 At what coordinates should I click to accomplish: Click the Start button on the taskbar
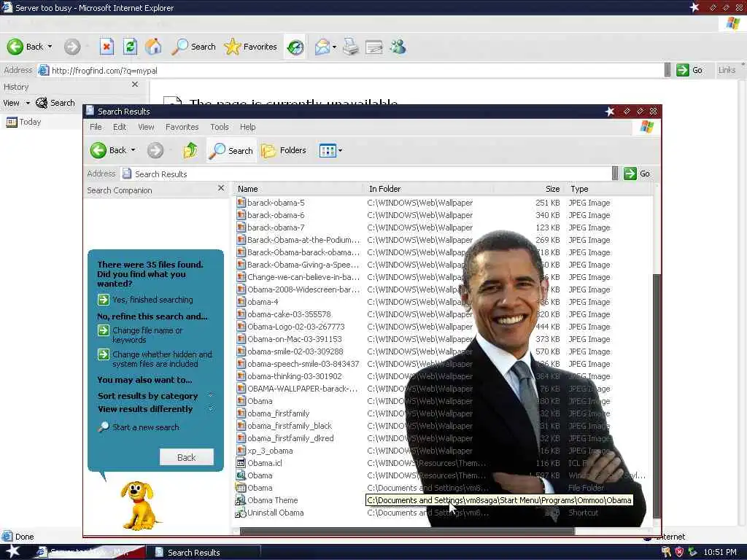12,552
